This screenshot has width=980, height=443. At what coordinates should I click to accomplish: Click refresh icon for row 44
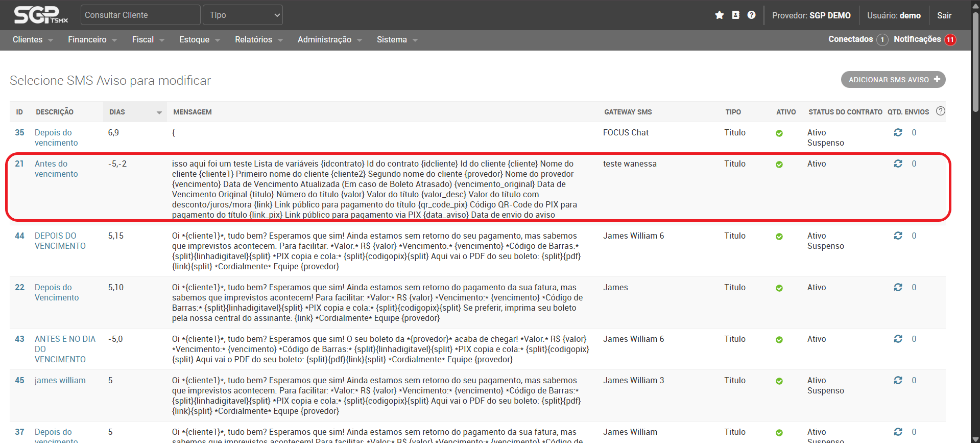click(898, 236)
